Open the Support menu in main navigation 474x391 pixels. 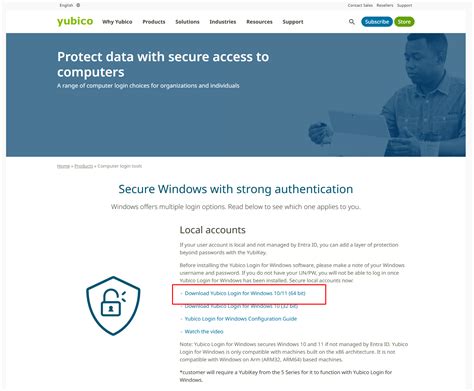point(293,22)
